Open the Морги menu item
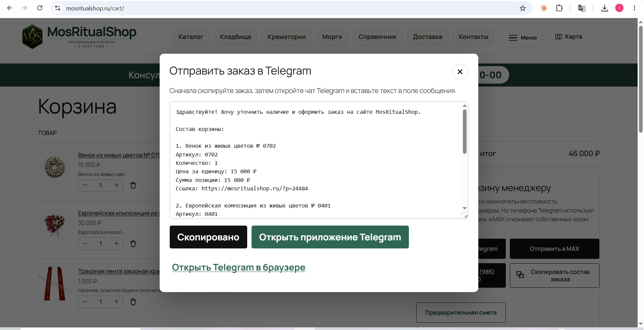644x330 pixels. (x=332, y=37)
